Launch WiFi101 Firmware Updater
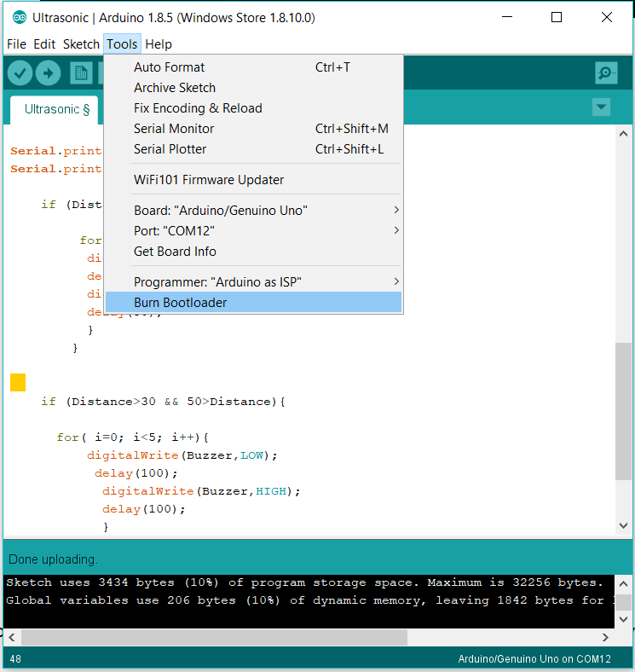635x672 pixels. click(253, 180)
